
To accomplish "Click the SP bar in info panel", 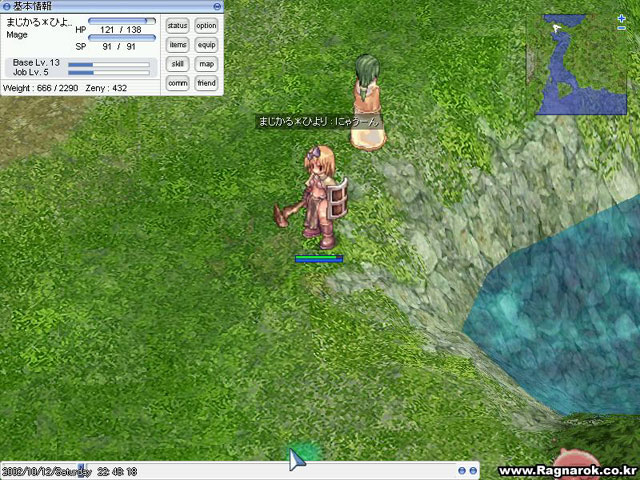I will coord(122,38).
